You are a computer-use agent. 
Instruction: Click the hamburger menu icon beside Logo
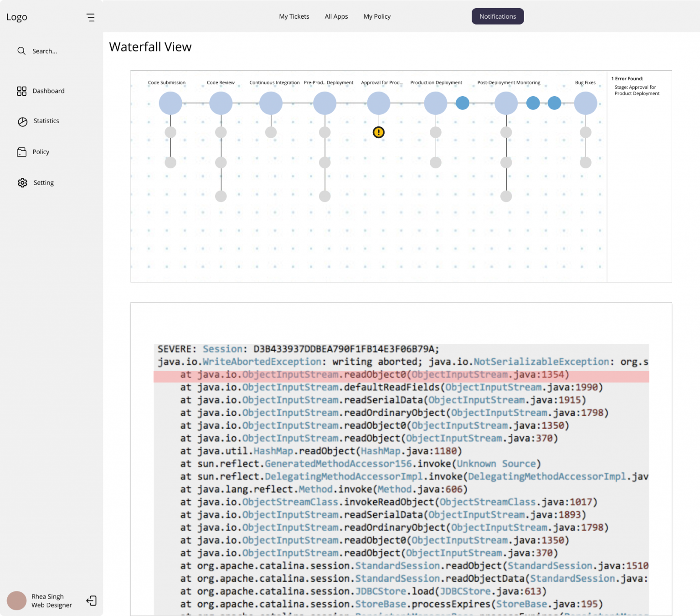click(x=90, y=17)
